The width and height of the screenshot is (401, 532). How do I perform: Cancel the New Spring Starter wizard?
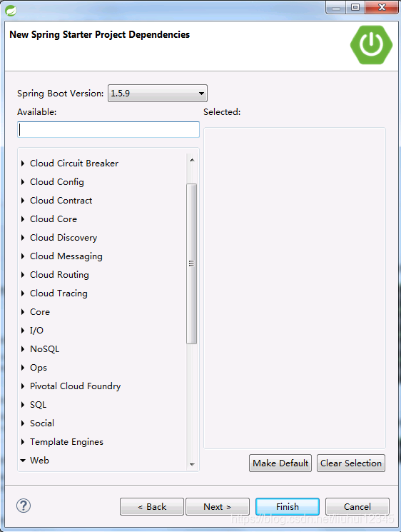pyautogui.click(x=357, y=506)
